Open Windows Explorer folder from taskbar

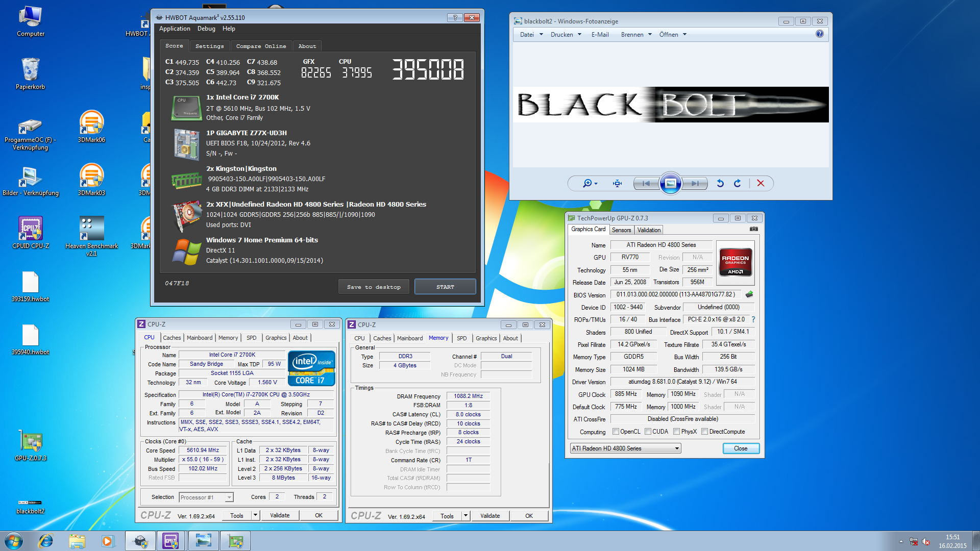tap(77, 541)
